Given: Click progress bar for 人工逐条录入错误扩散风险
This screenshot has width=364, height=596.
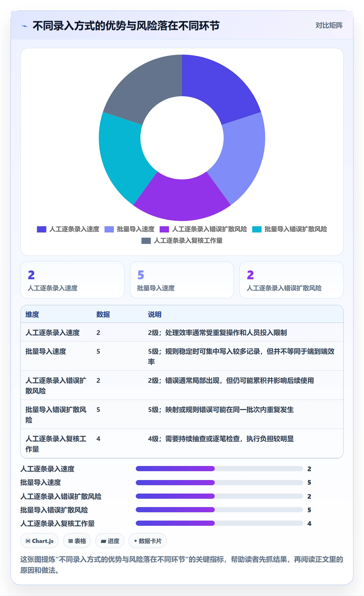Looking at the screenshot, I should click(x=219, y=496).
